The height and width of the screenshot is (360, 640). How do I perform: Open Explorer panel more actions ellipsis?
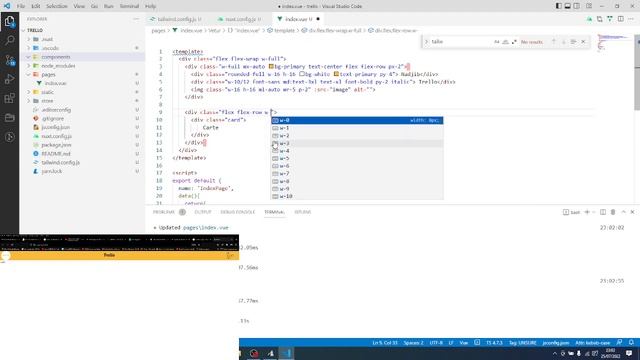pos(136,19)
